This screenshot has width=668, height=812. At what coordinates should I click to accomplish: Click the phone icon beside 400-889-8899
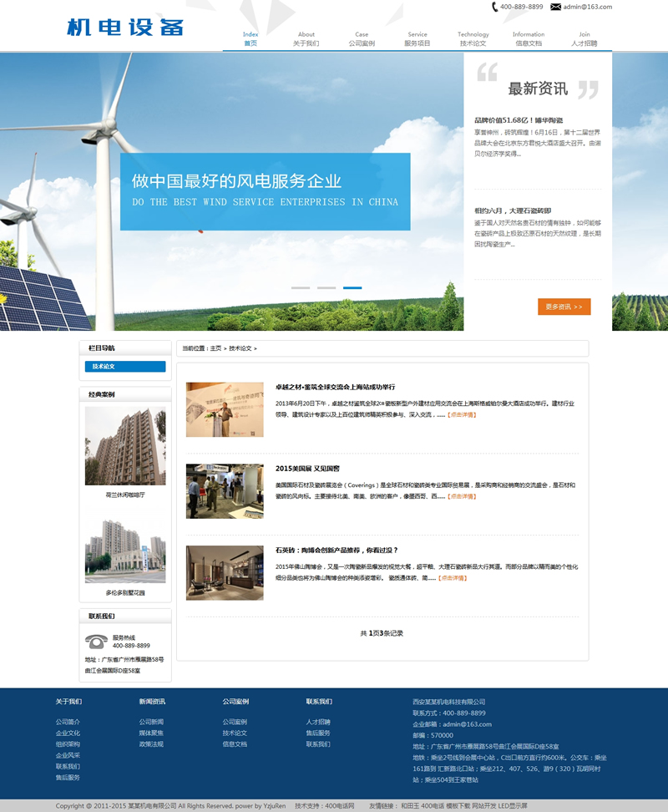(495, 7)
